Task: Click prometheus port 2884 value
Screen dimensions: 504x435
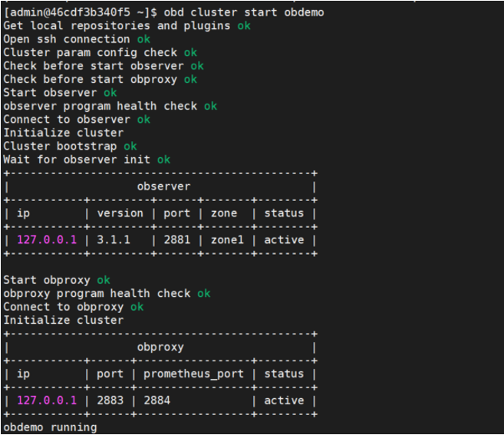Action: point(156,400)
